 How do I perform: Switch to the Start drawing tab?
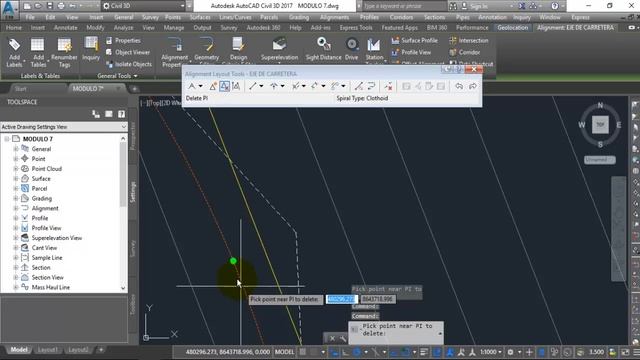[20, 89]
